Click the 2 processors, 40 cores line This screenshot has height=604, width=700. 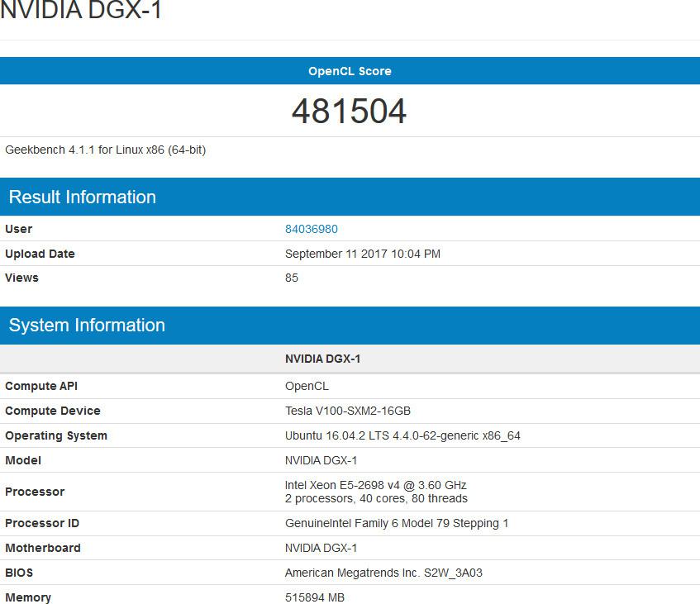click(376, 498)
